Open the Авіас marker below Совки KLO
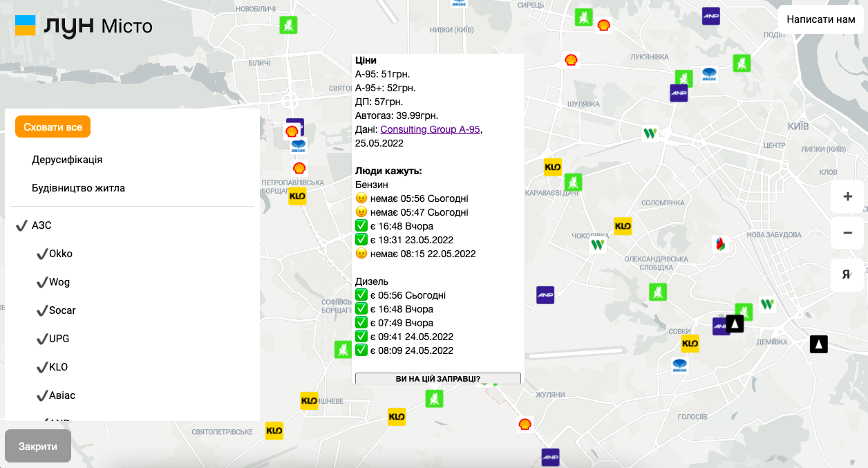Screen dimensions: 868x468 [680, 366]
